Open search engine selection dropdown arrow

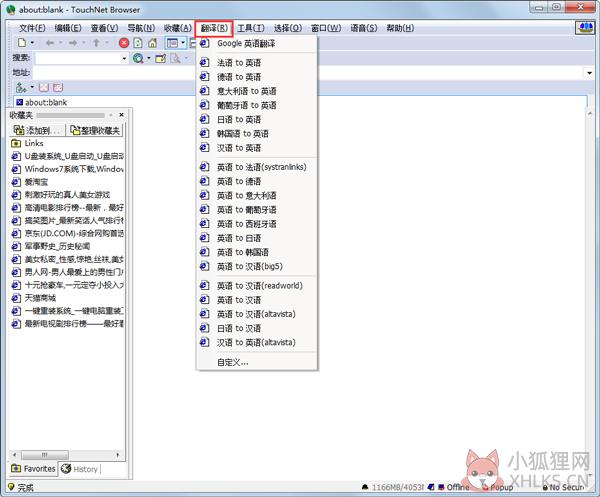point(148,58)
